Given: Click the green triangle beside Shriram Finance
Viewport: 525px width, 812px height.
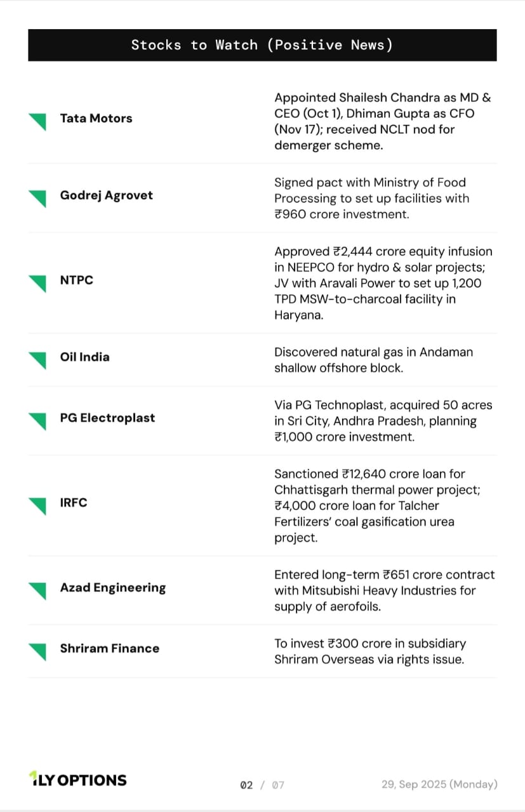Looking at the screenshot, I should (x=39, y=650).
